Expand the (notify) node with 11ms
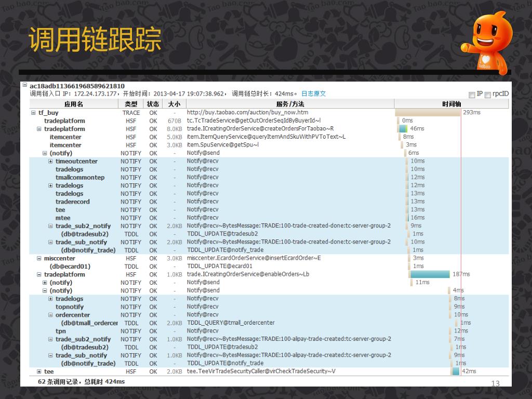The image size is (532, 399). [45, 283]
